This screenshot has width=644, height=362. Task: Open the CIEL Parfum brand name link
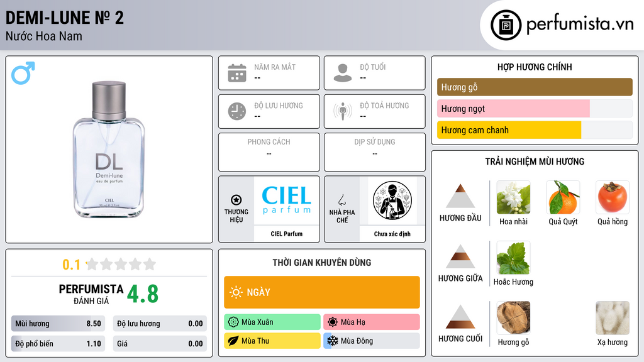point(287,234)
